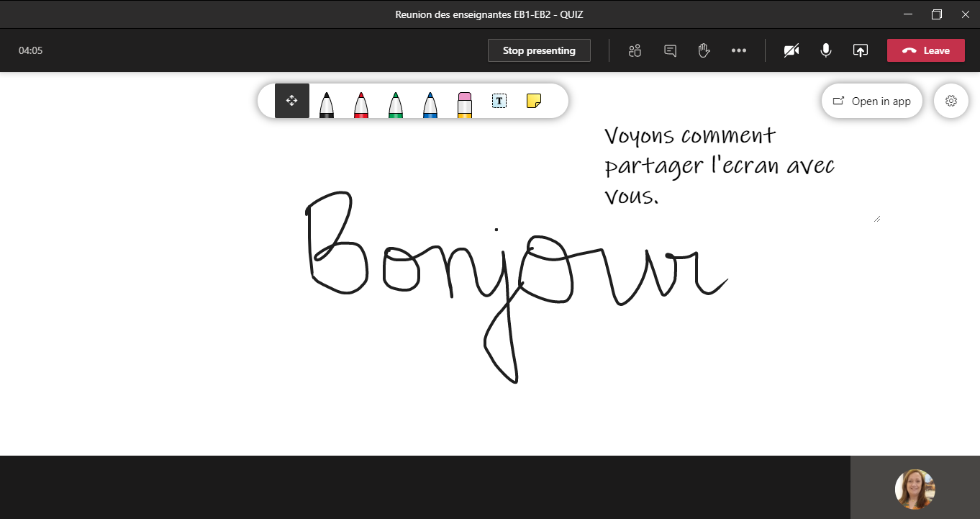Screen dimensions: 980x519
Task: Leave the meeting
Action: pyautogui.click(x=926, y=50)
